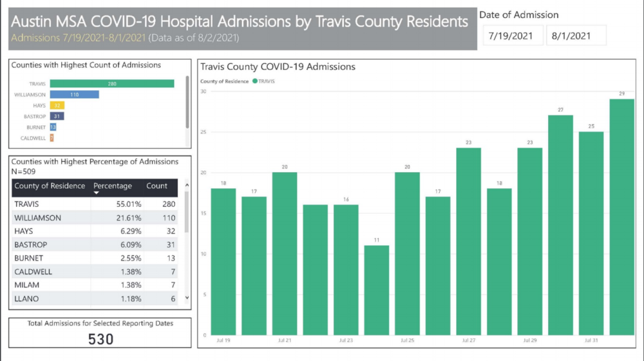Viewport: 644px width, 361px height.
Task: Edit the end date 8/1/2021 field
Action: [x=574, y=36]
